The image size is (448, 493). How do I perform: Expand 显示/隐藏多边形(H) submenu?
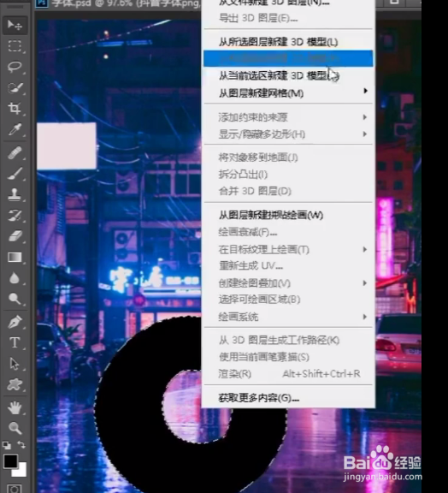pyautogui.click(x=288, y=134)
